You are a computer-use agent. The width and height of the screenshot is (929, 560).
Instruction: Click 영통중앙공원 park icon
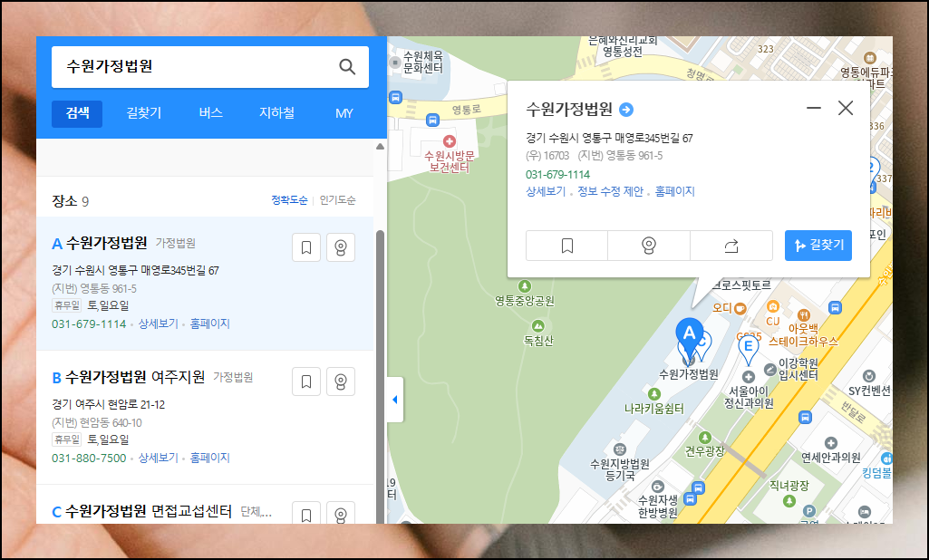point(525,287)
